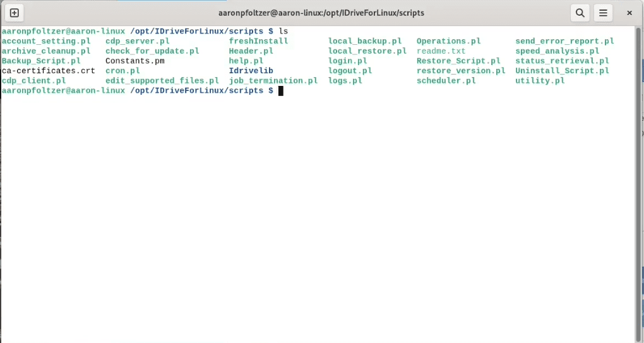Viewport: 644px width, 343px height.
Task: Click the window title text in header
Action: [321, 13]
